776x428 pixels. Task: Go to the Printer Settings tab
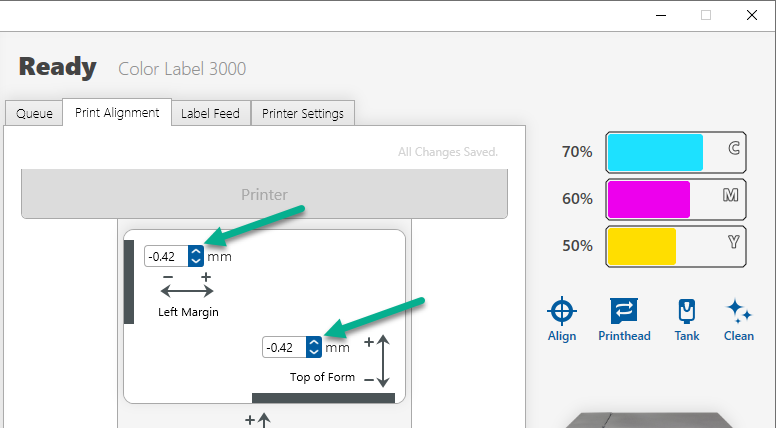click(303, 113)
